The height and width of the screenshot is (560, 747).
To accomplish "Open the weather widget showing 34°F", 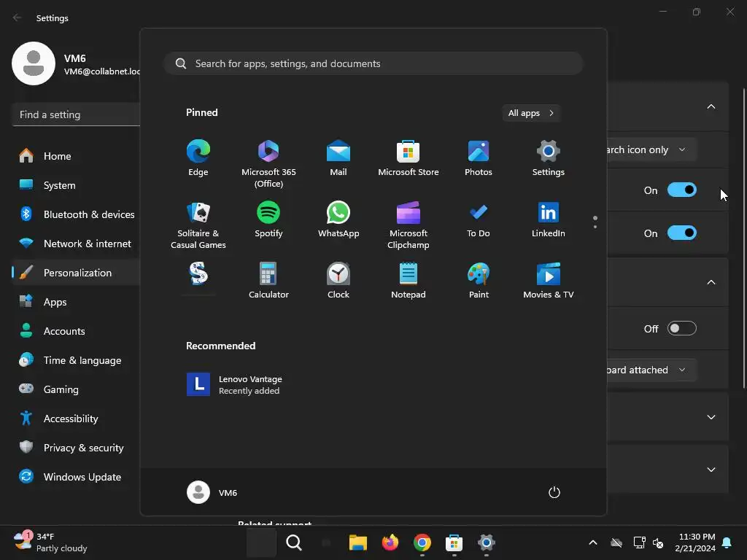I will point(50,542).
